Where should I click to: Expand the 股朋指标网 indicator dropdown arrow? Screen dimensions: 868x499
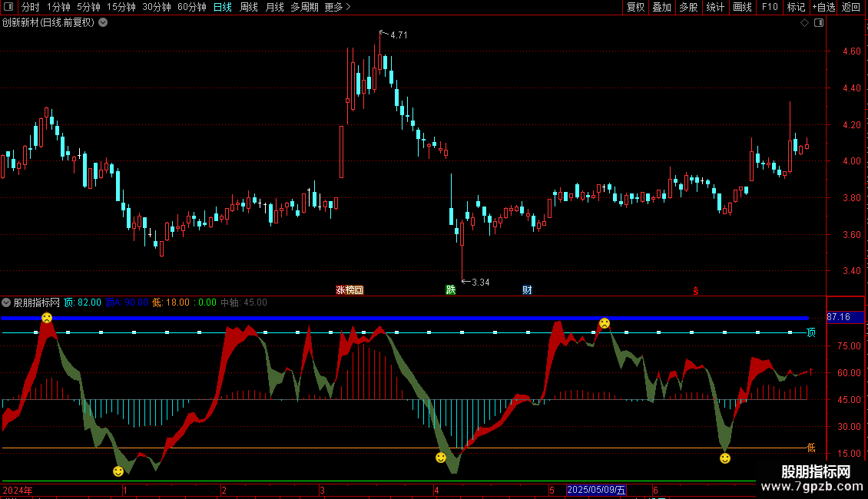click(7, 302)
